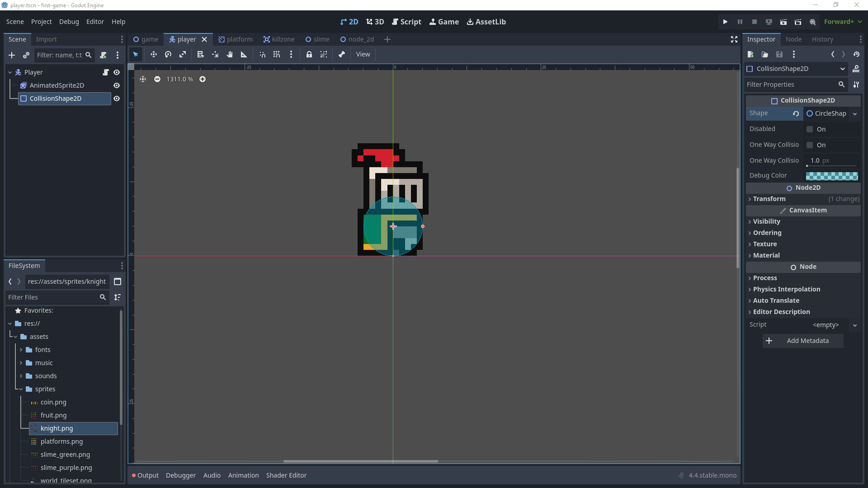Open skeleton options bone icon
Viewport: 868px width, 488px height.
tap(342, 55)
